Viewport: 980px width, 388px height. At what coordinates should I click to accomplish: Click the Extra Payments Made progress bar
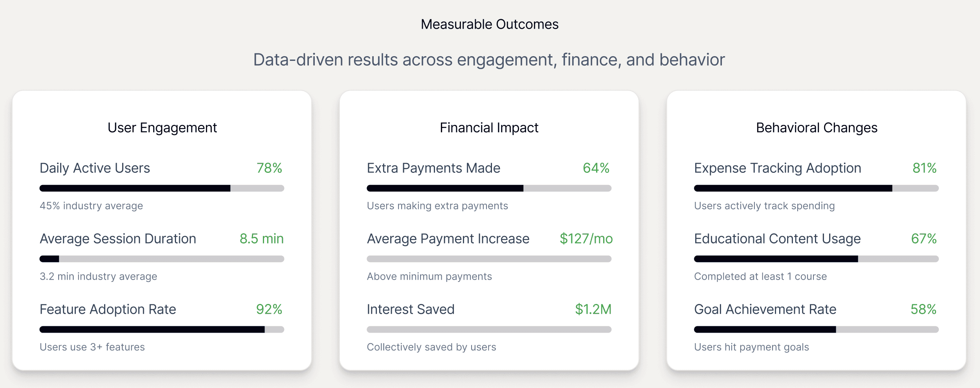point(489,188)
